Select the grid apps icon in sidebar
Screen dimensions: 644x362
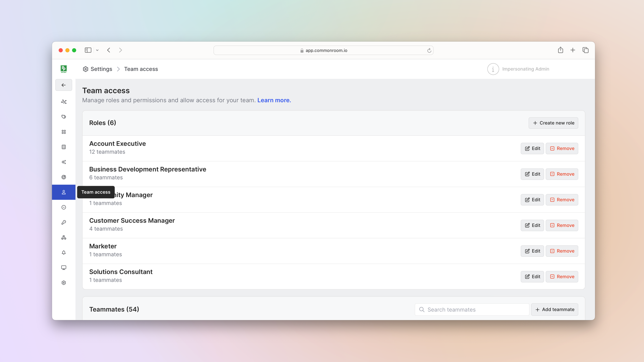64,132
